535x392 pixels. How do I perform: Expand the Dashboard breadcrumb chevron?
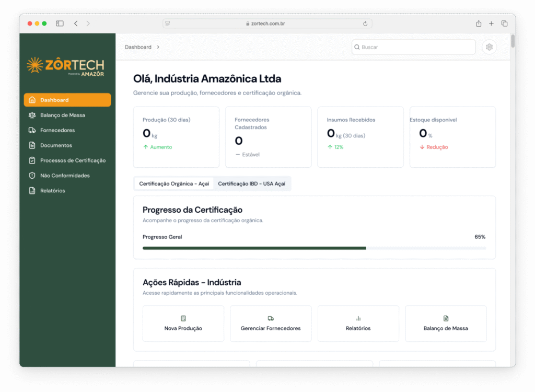pos(158,47)
